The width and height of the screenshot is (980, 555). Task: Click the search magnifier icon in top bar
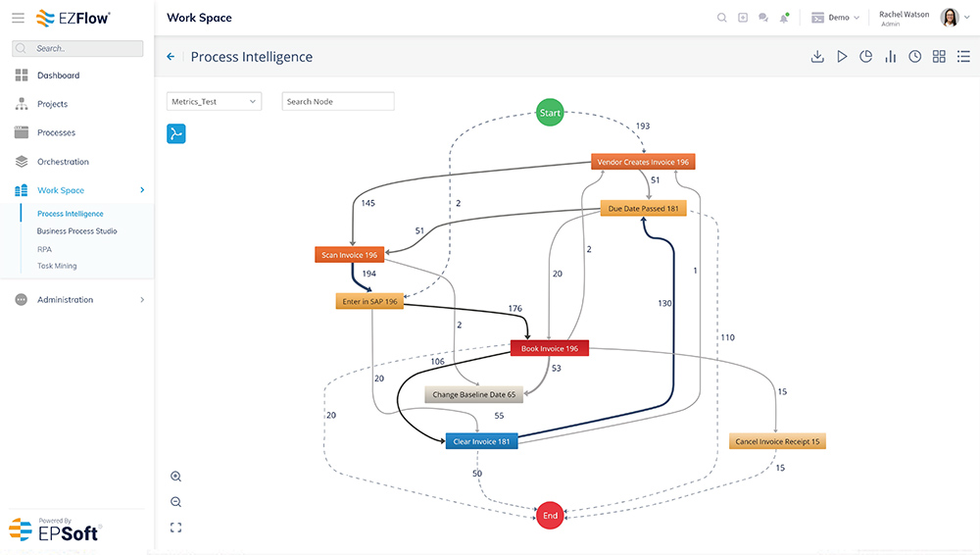tap(722, 18)
